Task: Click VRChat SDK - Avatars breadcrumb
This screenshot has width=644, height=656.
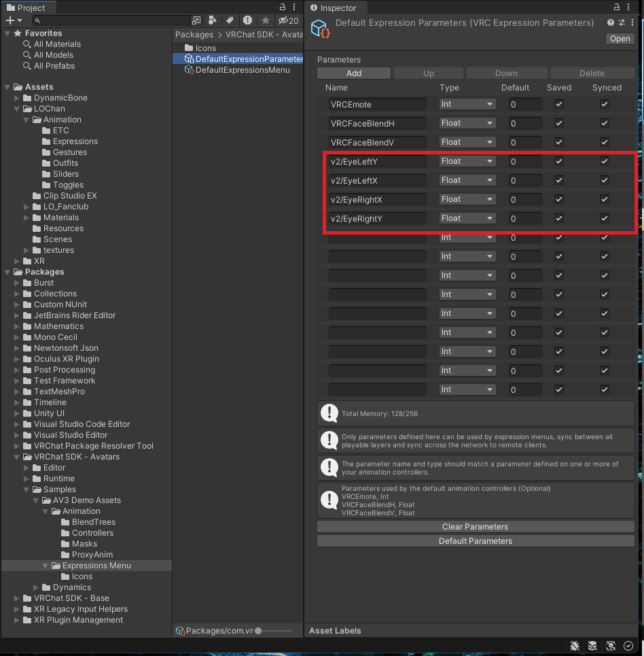Action: [x=264, y=35]
